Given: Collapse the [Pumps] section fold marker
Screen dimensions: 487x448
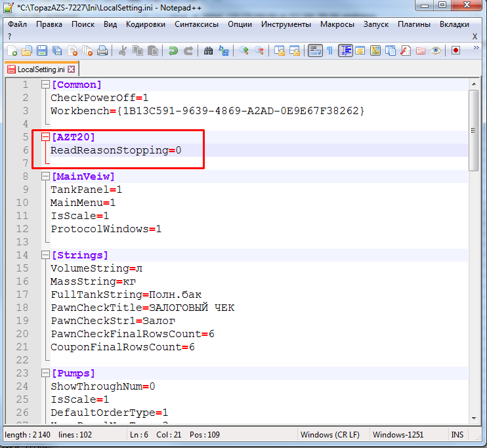Looking at the screenshot, I should coord(46,373).
